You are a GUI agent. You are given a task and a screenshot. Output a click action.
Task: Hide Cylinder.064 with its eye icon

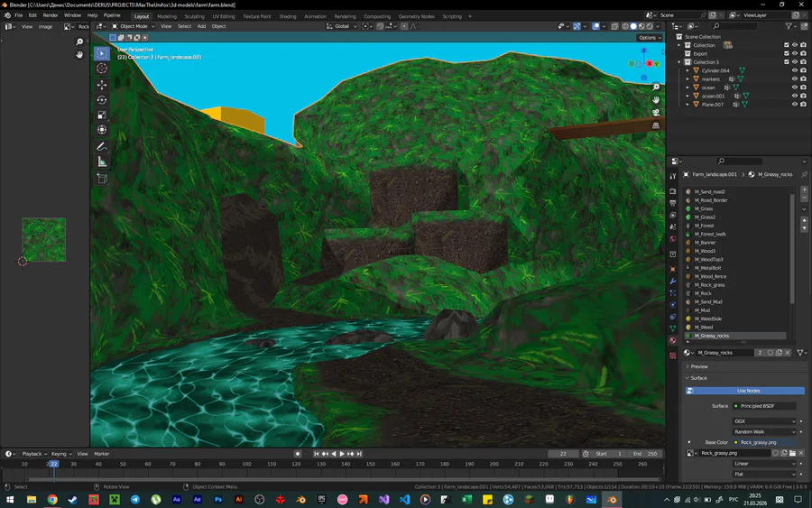794,70
